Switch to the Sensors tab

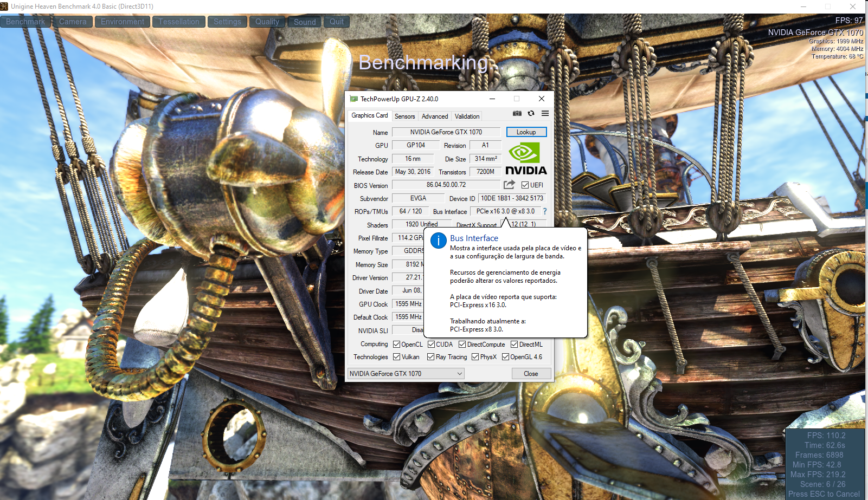pos(405,116)
